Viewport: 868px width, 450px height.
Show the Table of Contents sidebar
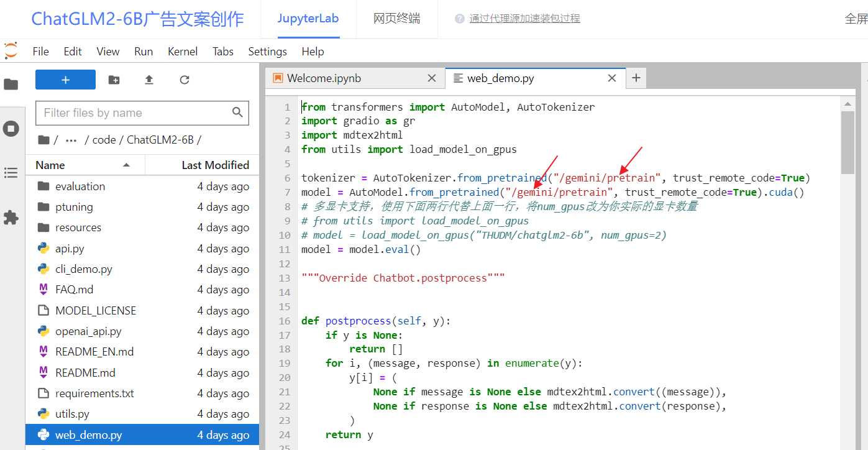click(x=11, y=173)
